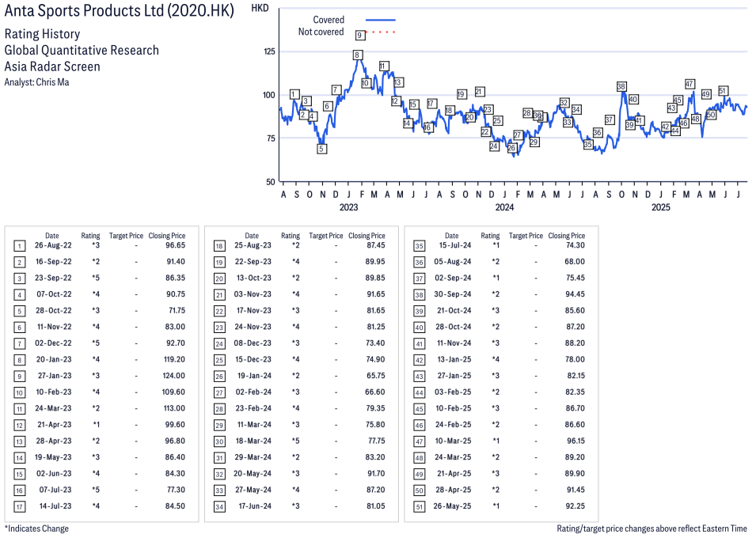Screen dimensions: 756x534
Task: Click the third table's 'Target Price' header
Action: point(526,236)
